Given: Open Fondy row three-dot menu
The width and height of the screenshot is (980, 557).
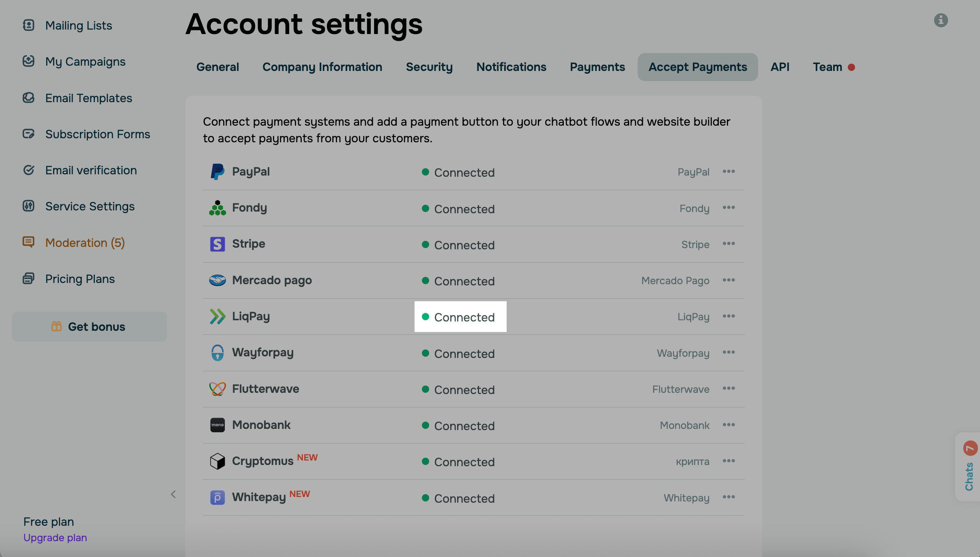Looking at the screenshot, I should 729,208.
